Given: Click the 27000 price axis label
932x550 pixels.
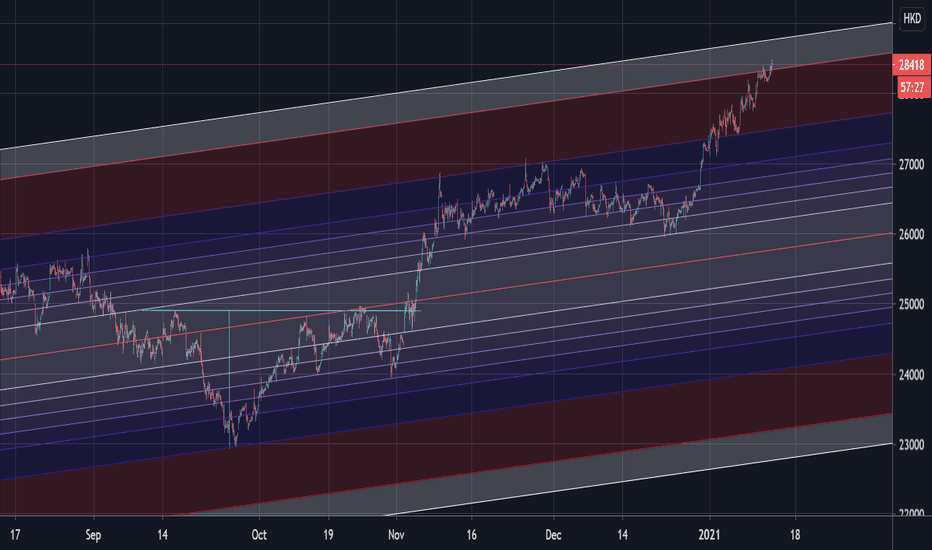Looking at the screenshot, I should pos(911,165).
